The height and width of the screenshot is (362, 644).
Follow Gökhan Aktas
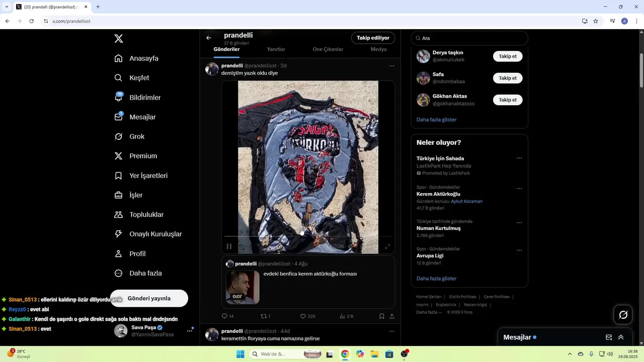click(x=508, y=100)
